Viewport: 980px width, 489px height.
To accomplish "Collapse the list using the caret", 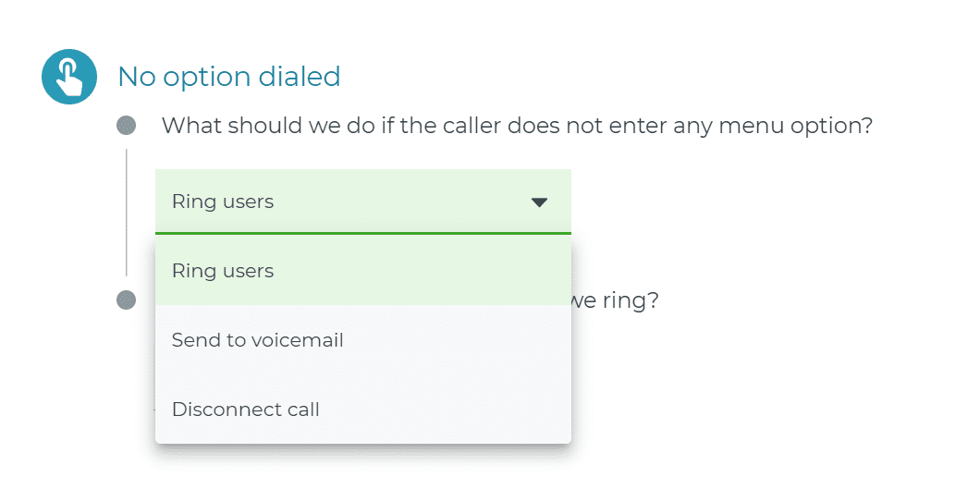I will point(539,202).
